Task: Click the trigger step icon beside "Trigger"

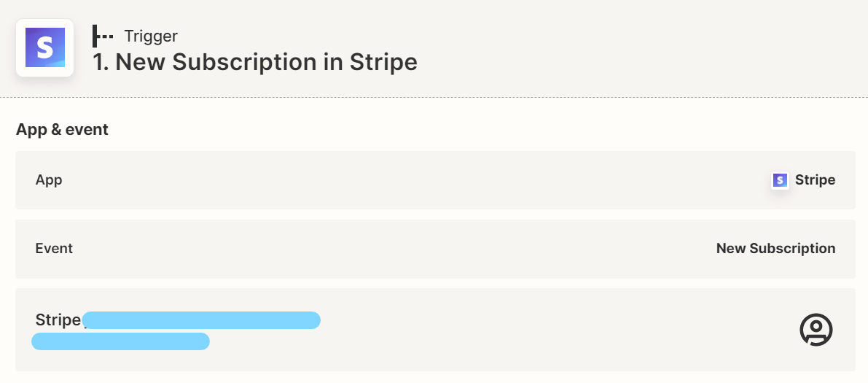Action: [x=103, y=36]
